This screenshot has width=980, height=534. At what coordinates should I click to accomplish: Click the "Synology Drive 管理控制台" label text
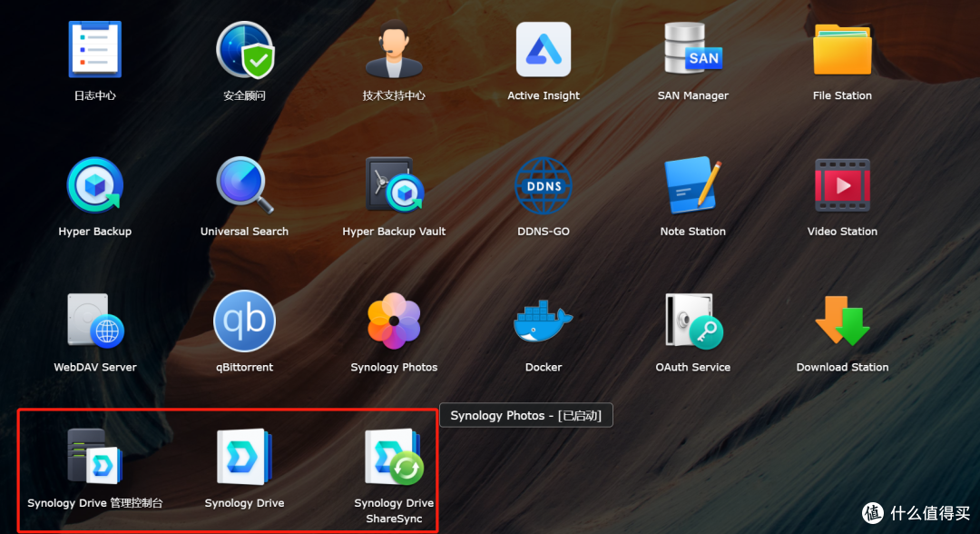pyautogui.click(x=95, y=503)
